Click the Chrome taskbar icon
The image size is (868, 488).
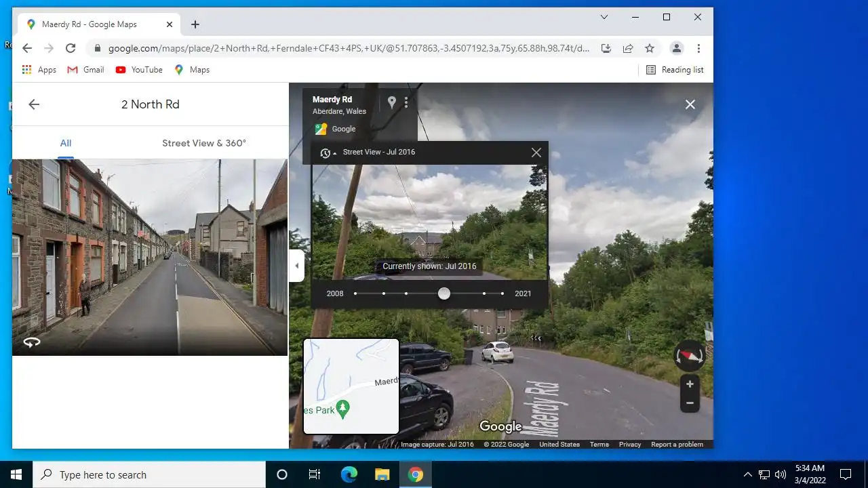[416, 474]
